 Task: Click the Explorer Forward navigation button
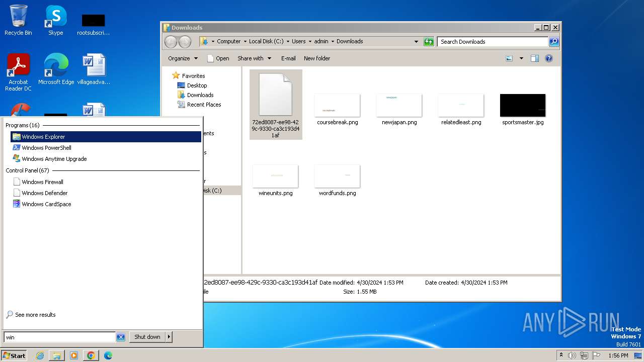(x=185, y=42)
